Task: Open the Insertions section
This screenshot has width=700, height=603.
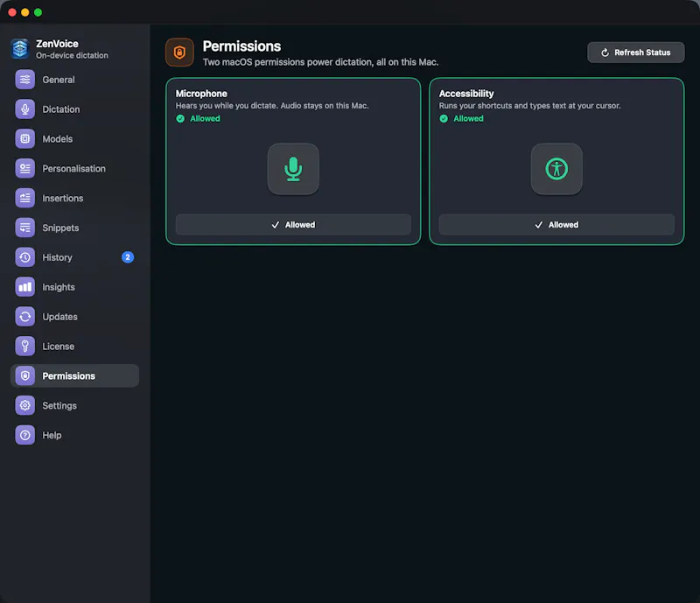Action: 74,198
